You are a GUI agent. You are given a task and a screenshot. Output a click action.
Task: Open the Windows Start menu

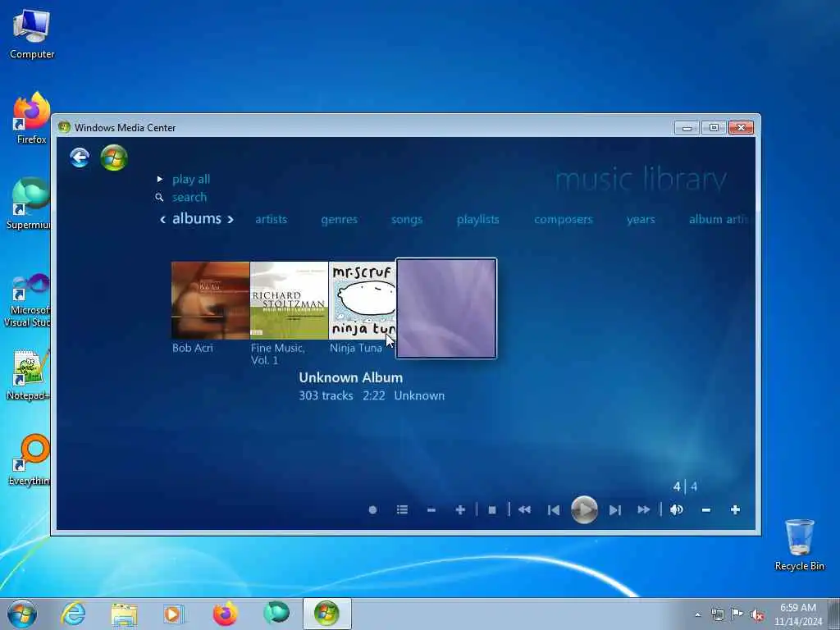click(22, 614)
